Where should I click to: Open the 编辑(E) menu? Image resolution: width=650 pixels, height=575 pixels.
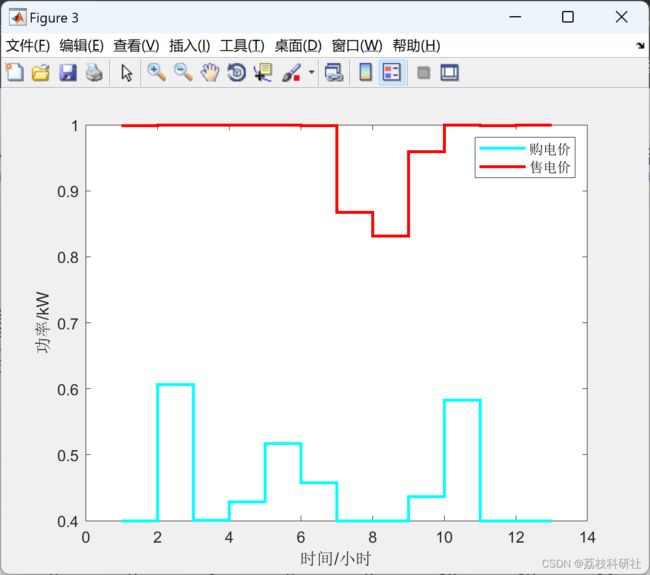[x=82, y=46]
